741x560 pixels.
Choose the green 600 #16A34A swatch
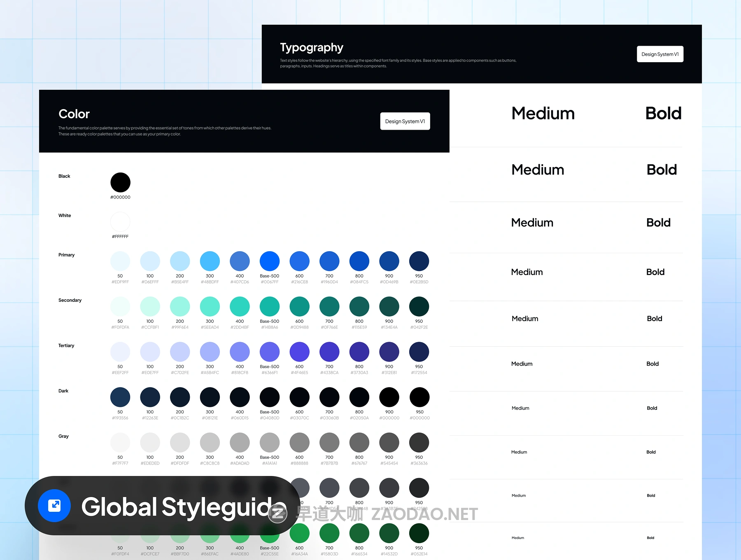pos(300,533)
